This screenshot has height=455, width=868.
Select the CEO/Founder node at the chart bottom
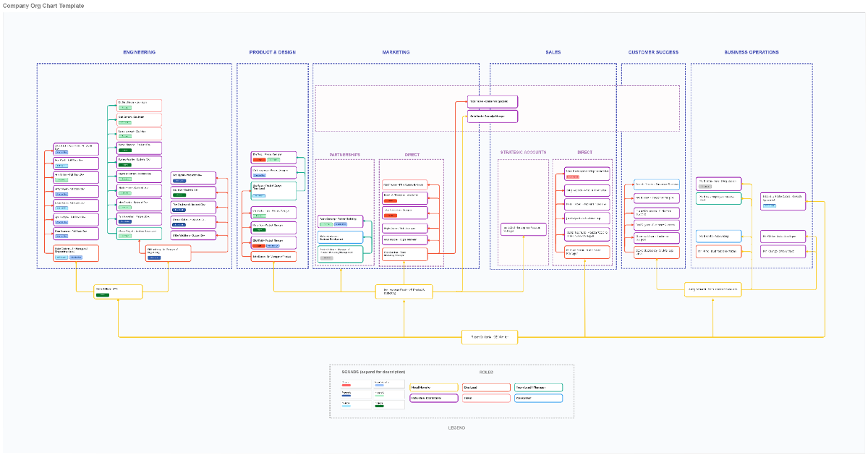490,337
